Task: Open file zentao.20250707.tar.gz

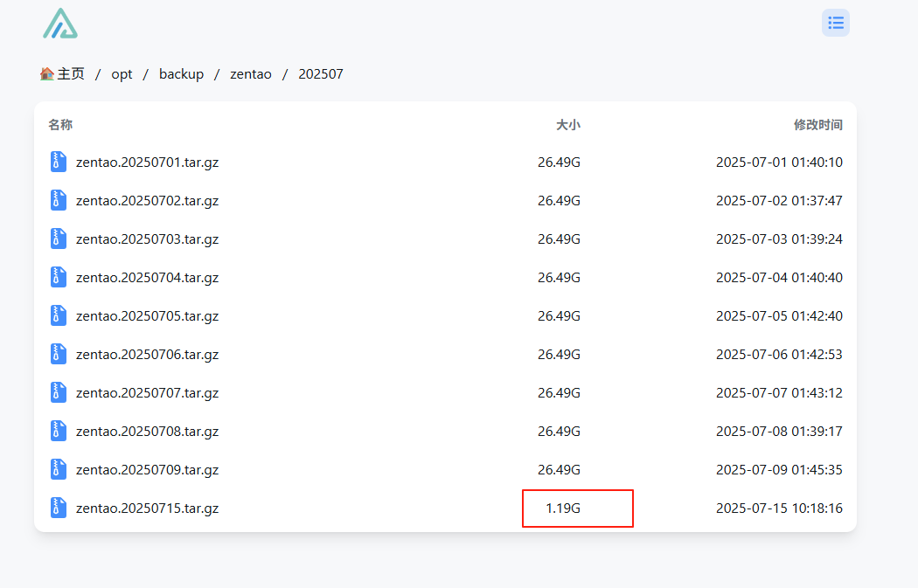Action: pyautogui.click(x=148, y=393)
